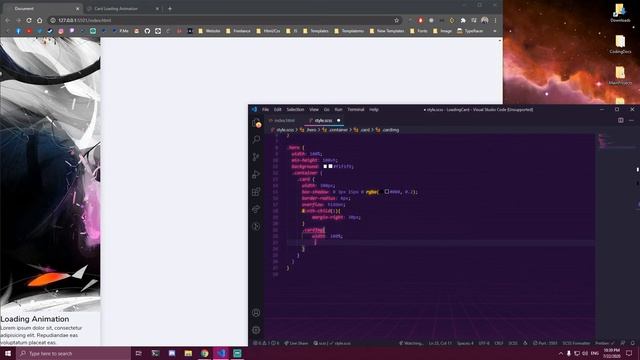Click the Chrome address bar

coord(224,20)
